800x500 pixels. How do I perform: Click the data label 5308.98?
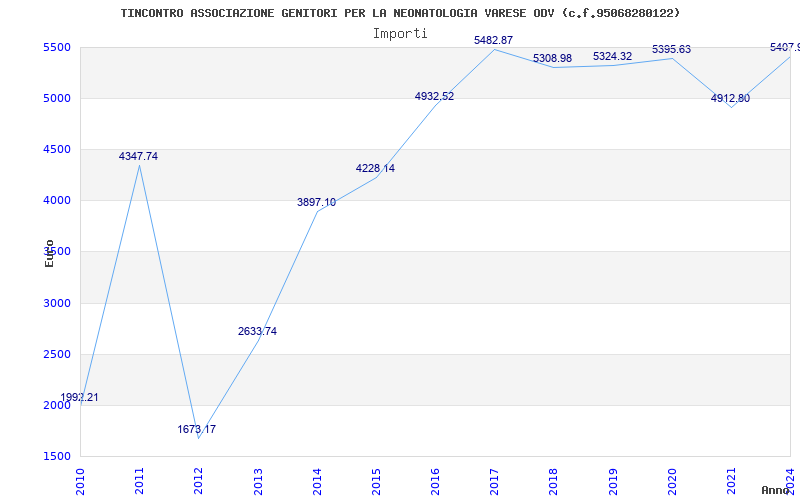553,58
